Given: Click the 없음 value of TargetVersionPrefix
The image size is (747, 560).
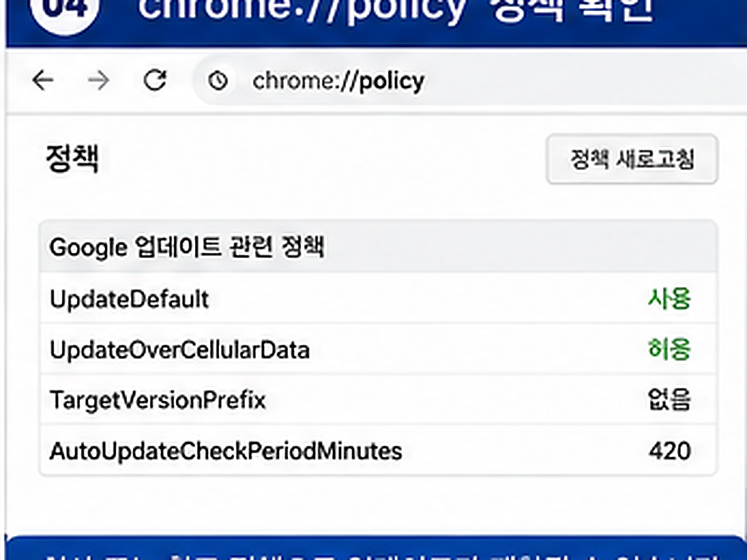Looking at the screenshot, I should [x=669, y=399].
